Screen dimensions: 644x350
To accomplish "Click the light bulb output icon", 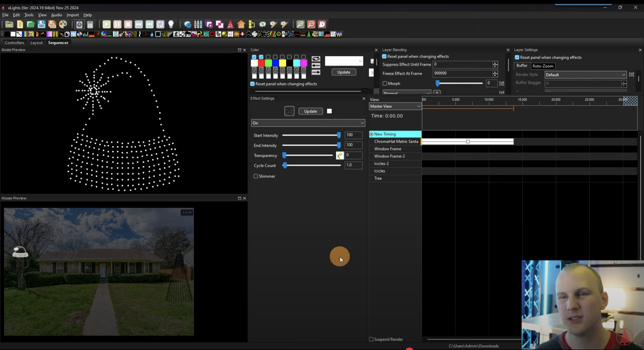I will click(171, 24).
